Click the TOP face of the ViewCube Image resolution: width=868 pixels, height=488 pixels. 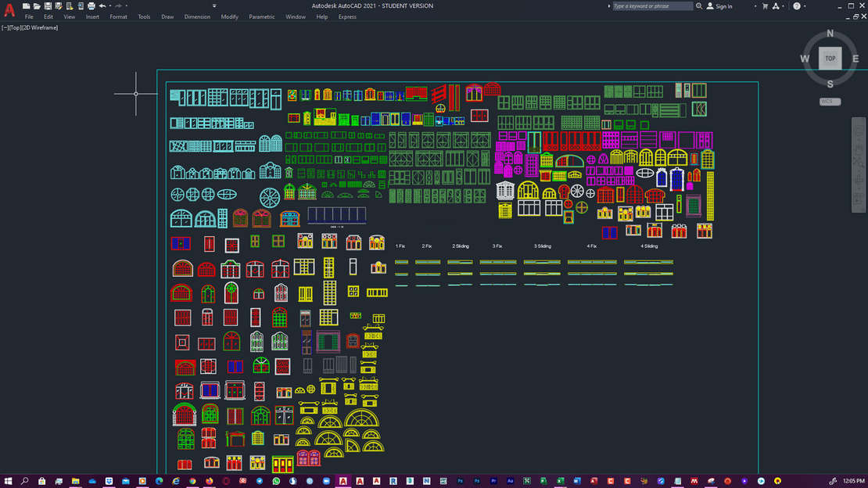830,59
